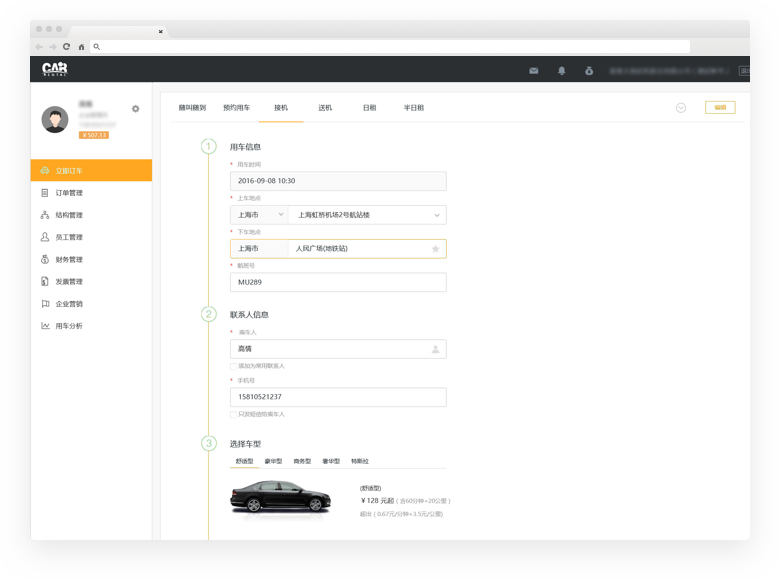Click the yellow outlined button at top right
The width and height of the screenshot is (780, 580).
(720, 107)
